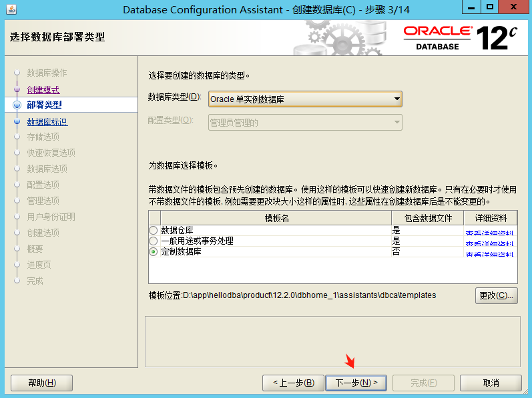Click the 是 cell for 数据仓库

pyautogui.click(x=427, y=230)
